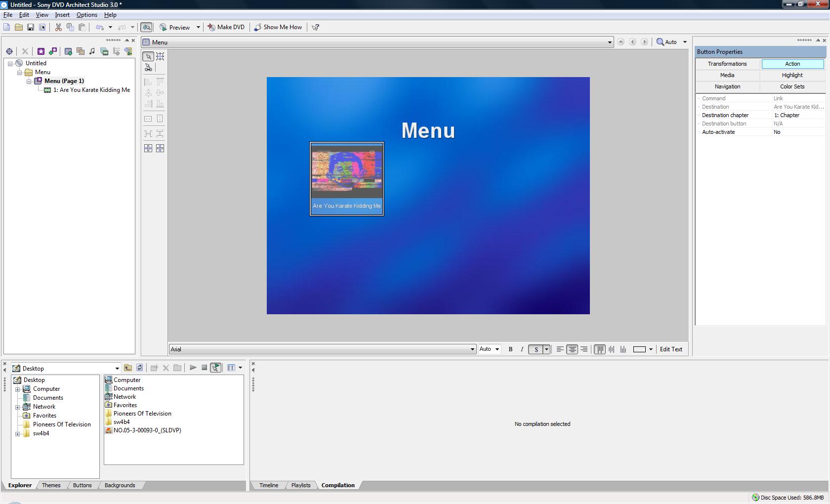Set text alignment to right
830x504 pixels.
tap(584, 349)
